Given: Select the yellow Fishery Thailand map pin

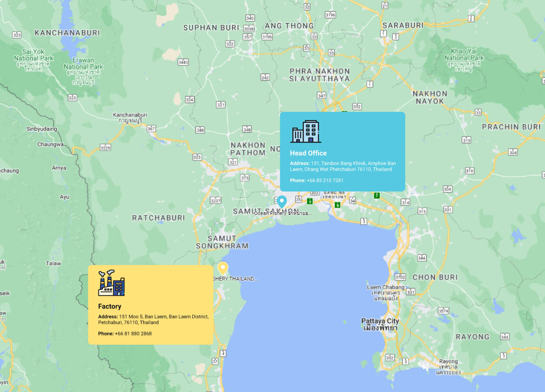Looking at the screenshot, I should [x=223, y=267].
